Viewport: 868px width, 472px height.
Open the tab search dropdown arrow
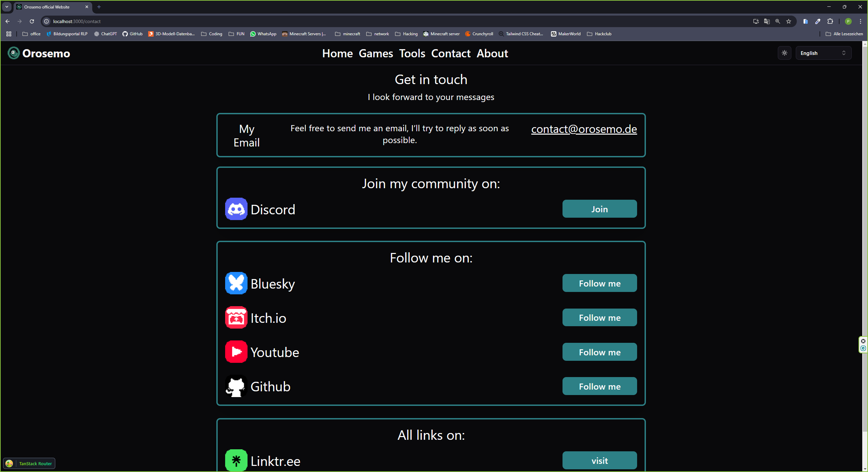coord(7,7)
